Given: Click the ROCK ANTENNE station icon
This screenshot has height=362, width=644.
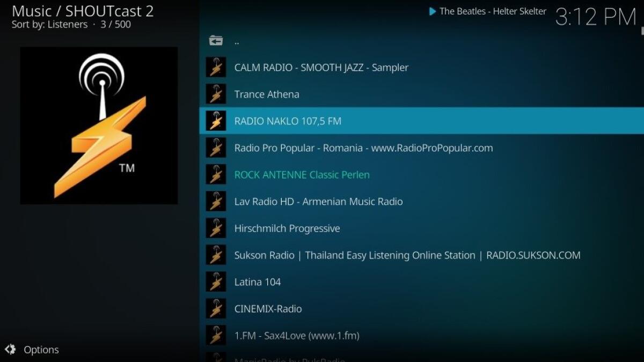Looking at the screenshot, I should coord(216,174).
